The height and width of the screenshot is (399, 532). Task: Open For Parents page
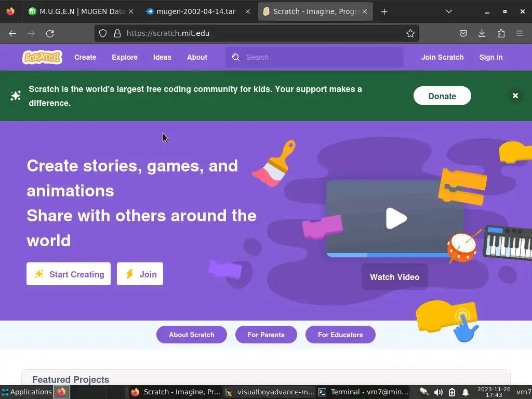[x=266, y=335]
